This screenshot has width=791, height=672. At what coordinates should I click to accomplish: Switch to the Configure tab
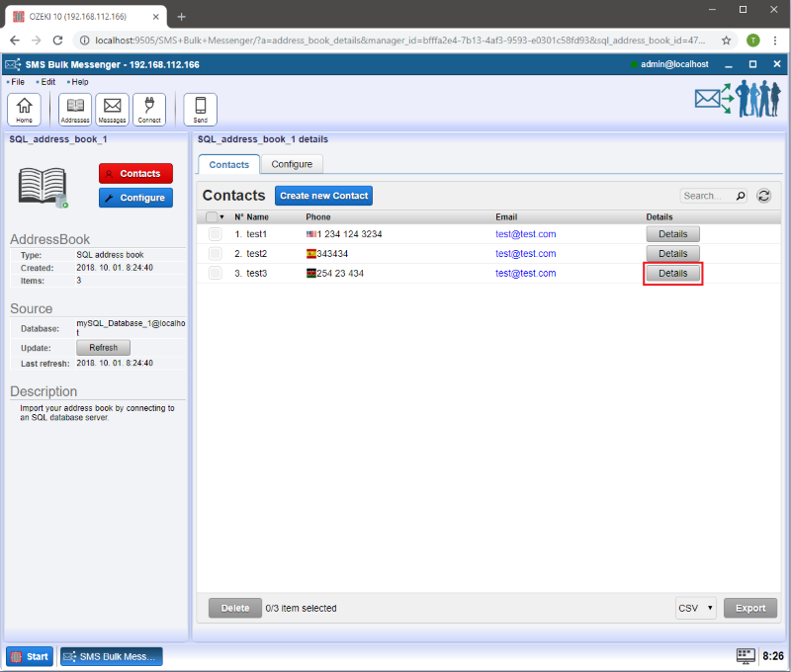[292, 164]
